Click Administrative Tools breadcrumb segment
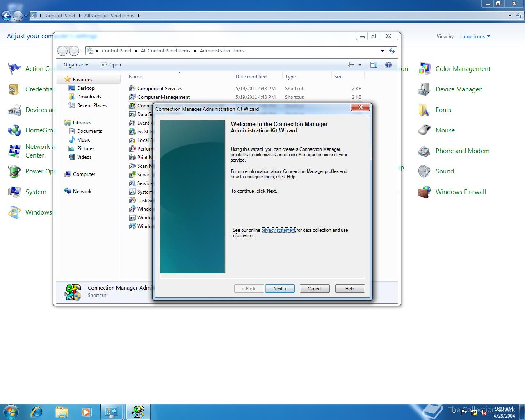 click(x=222, y=51)
